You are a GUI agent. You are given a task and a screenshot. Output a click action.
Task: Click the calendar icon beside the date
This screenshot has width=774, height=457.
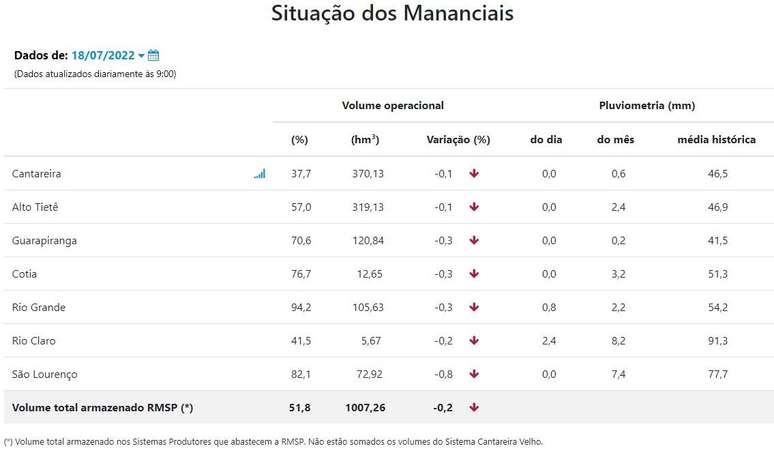(x=154, y=55)
